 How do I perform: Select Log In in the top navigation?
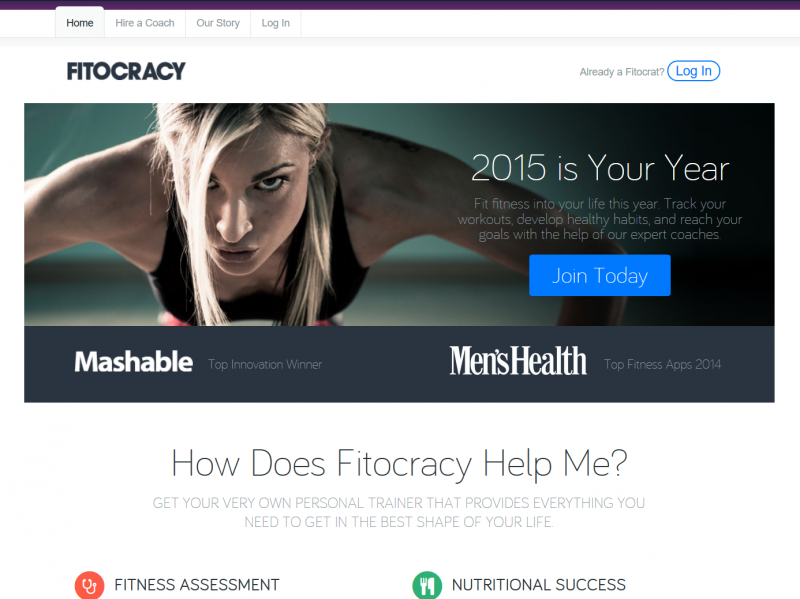tap(276, 23)
